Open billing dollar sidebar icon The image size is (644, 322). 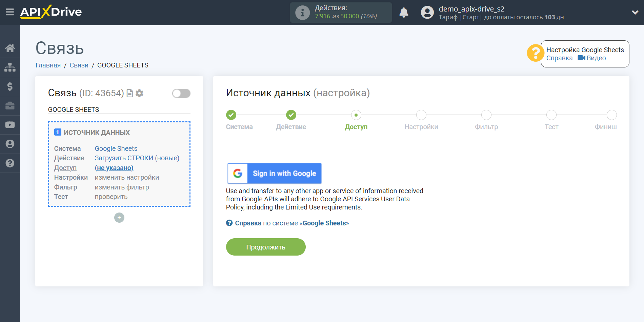pos(10,86)
